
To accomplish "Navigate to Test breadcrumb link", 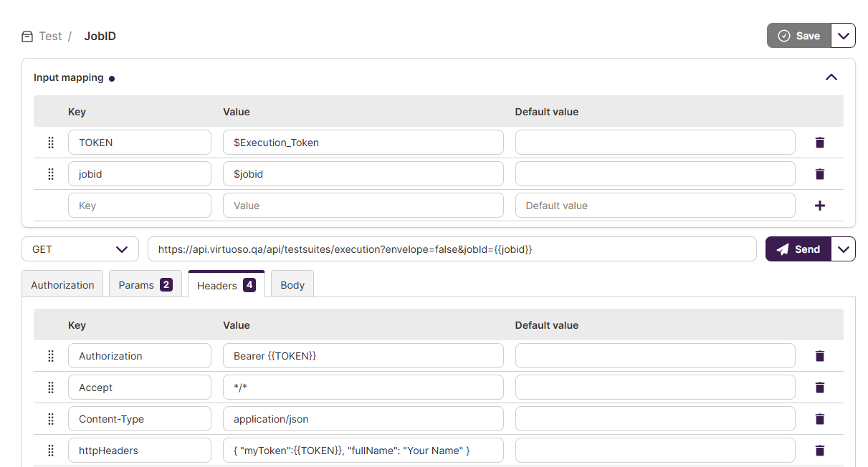I will 50,36.
